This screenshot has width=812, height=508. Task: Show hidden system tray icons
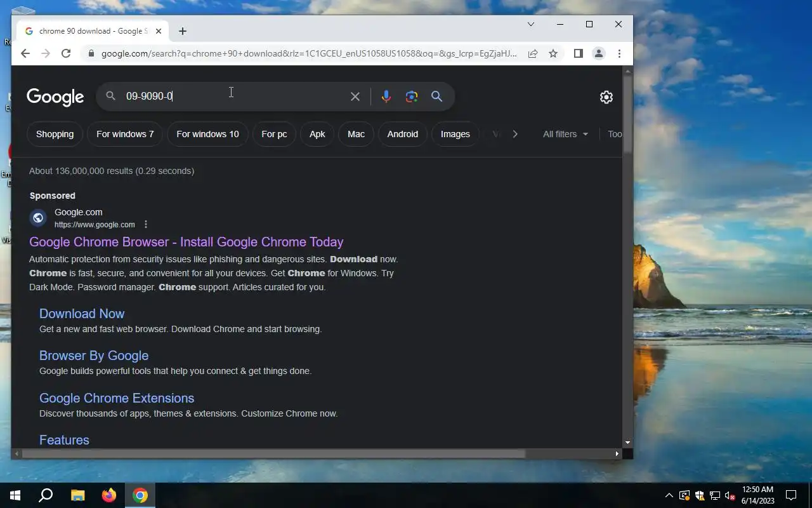(x=669, y=495)
